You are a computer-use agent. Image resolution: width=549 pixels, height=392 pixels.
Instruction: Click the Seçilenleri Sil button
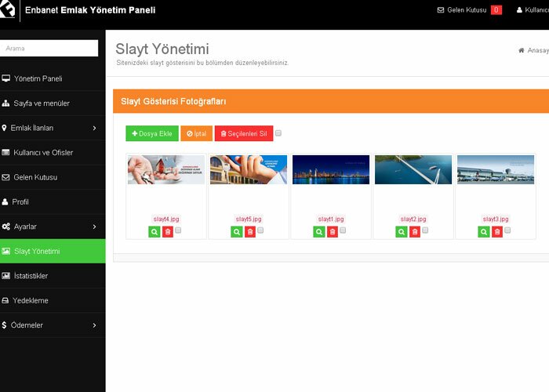coord(244,133)
